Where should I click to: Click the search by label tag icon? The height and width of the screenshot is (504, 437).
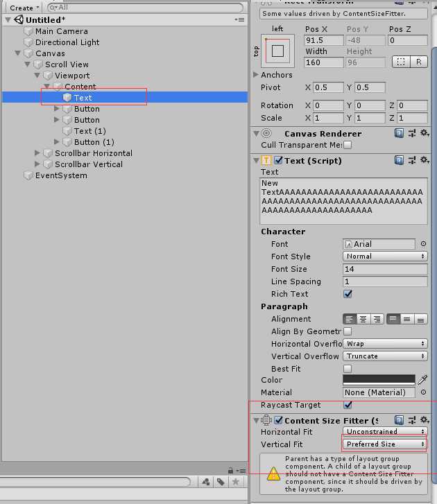click(221, 482)
